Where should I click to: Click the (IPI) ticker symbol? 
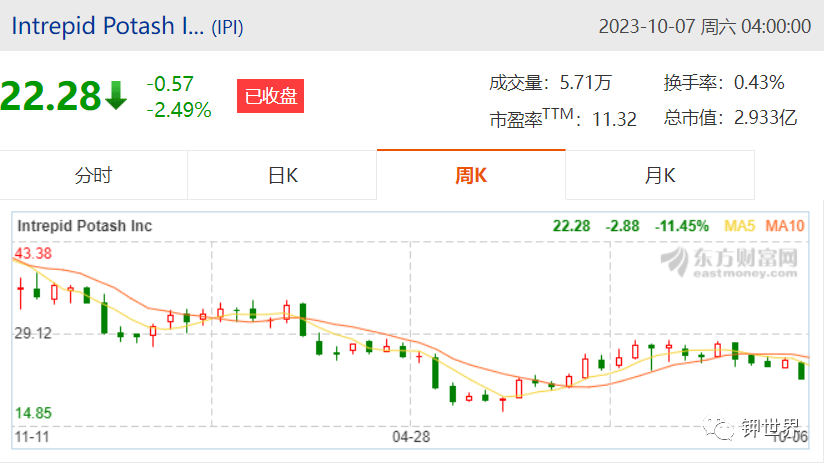click(227, 27)
